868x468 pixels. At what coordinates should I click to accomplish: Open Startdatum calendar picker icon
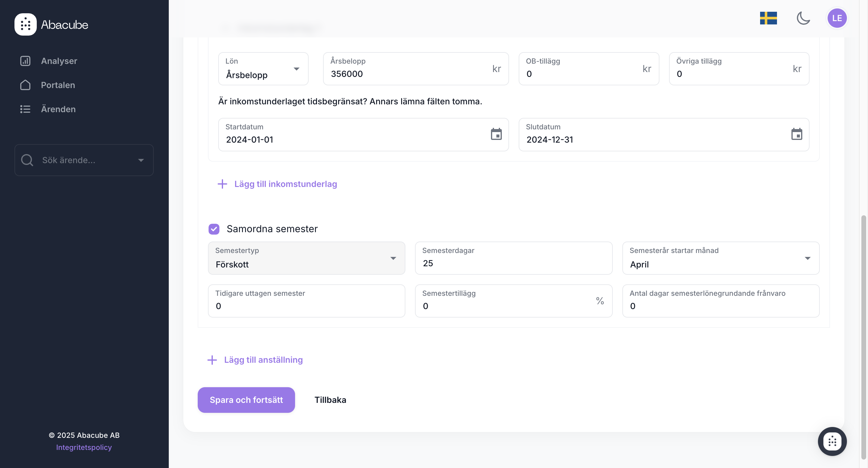click(496, 134)
